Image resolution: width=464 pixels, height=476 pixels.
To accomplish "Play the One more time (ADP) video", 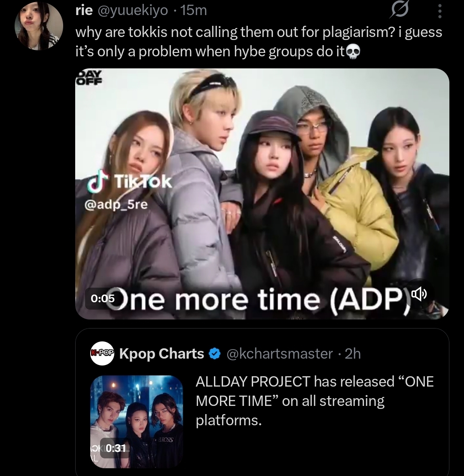I will [262, 193].
